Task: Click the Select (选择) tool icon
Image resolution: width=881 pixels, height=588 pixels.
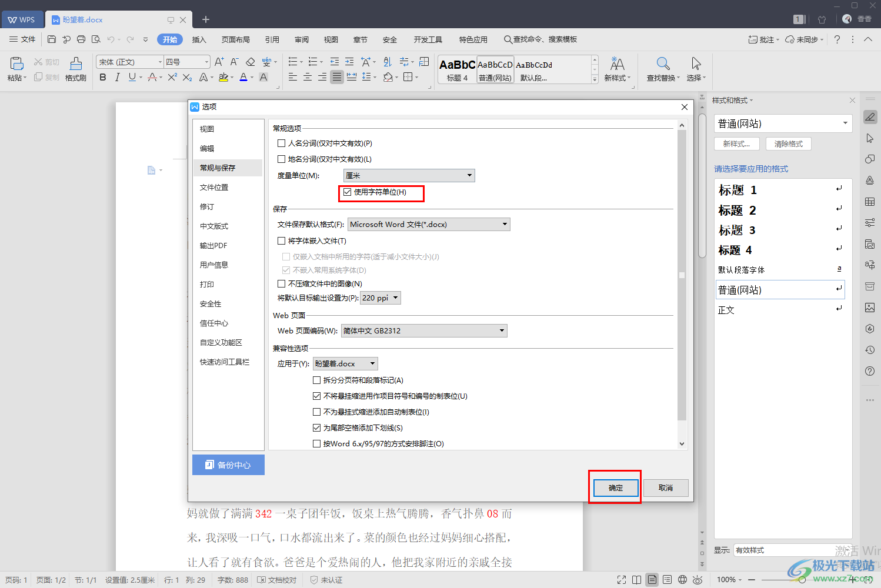Action: point(696,69)
